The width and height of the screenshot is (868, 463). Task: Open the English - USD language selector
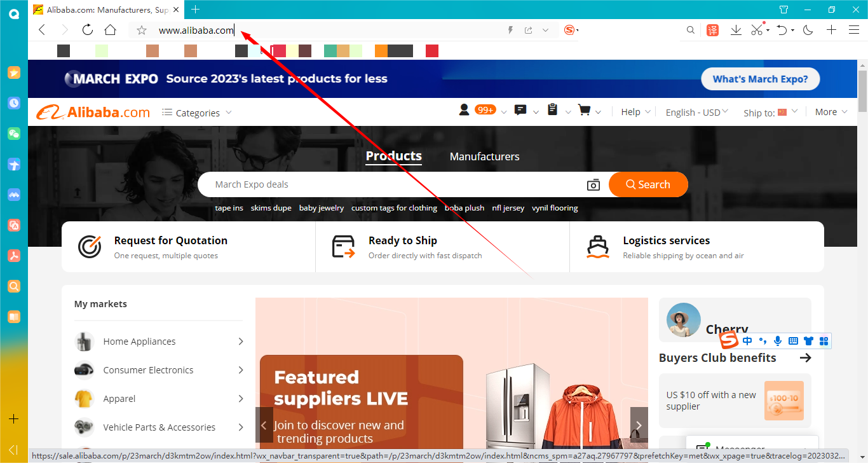696,112
